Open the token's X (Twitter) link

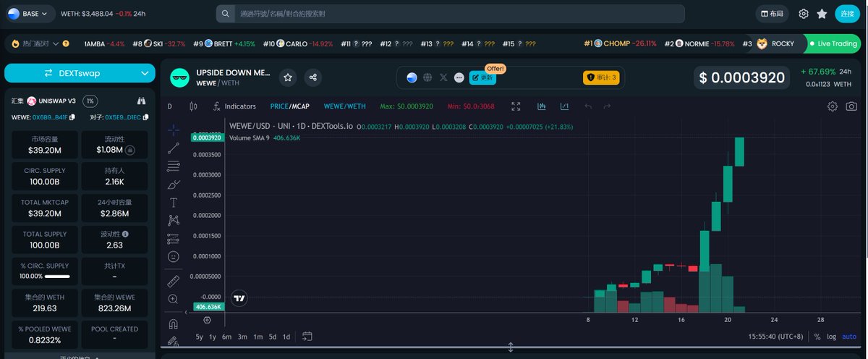[443, 77]
